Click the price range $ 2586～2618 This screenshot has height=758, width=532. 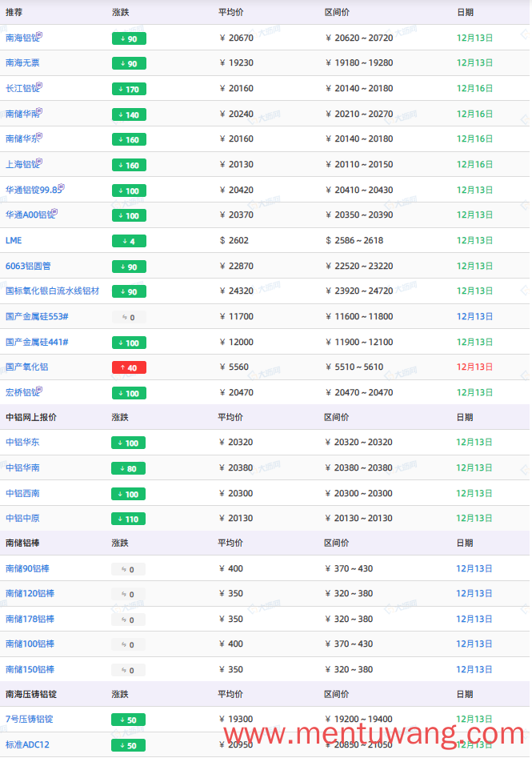tap(354, 240)
